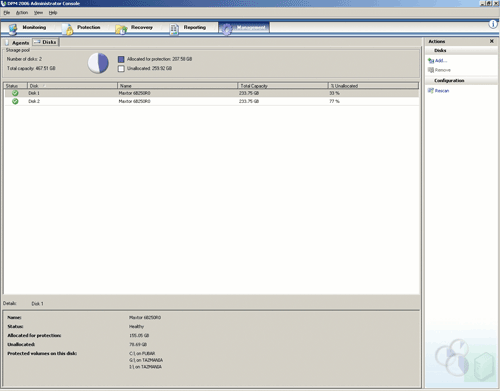This screenshot has width=500, height=391.
Task: Click the Rescan icon
Action: coord(431,91)
